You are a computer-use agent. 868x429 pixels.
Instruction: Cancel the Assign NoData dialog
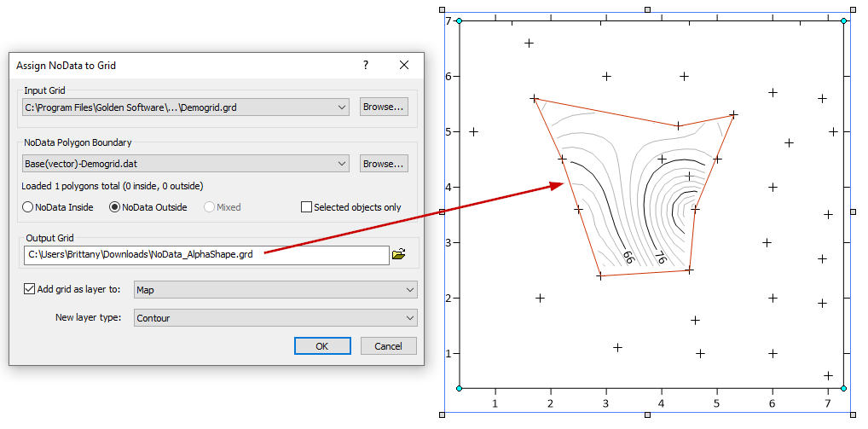pyautogui.click(x=388, y=346)
